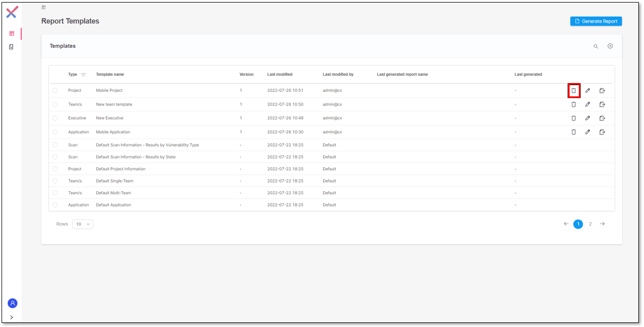Edit the New team template row
This screenshot has width=644, height=327.
pos(588,105)
